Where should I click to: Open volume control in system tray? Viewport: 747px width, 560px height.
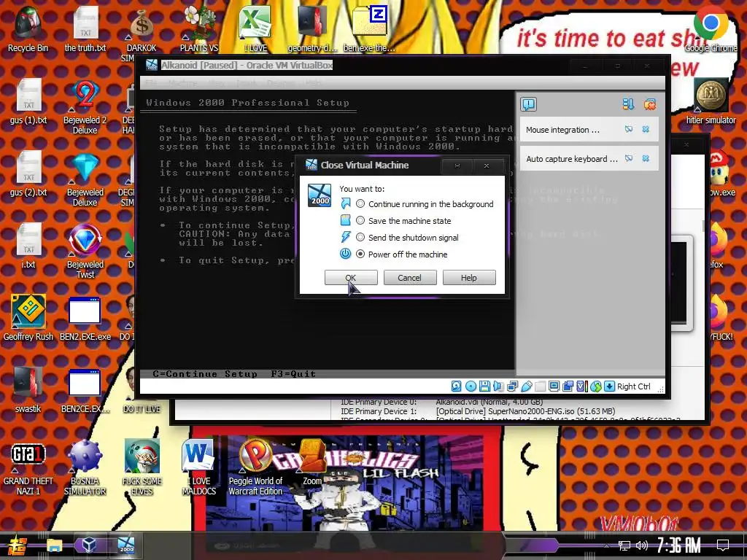pyautogui.click(x=642, y=545)
